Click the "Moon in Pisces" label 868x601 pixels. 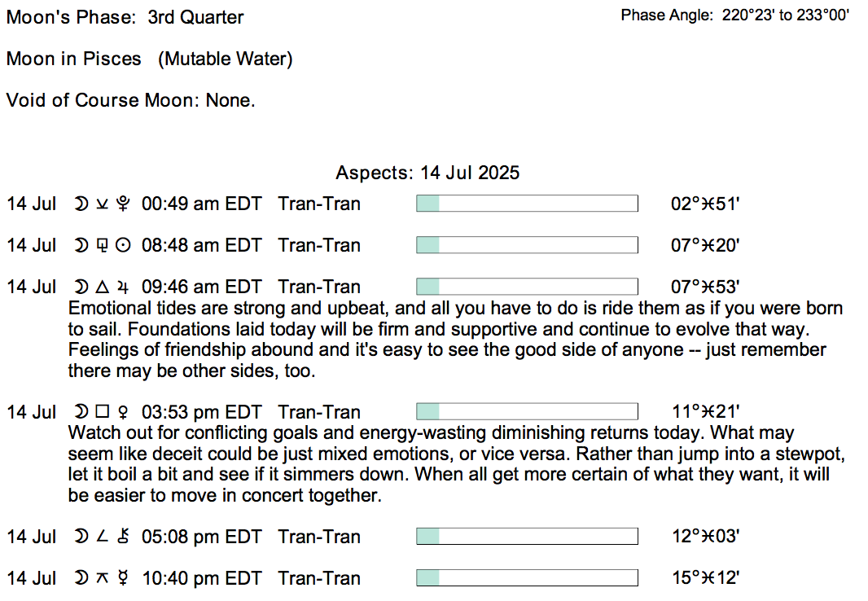(x=73, y=59)
